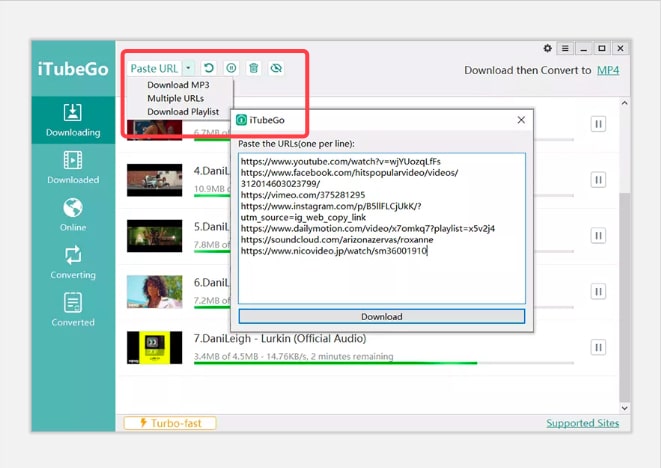Choose Multiple URLs from dropdown menu

175,98
